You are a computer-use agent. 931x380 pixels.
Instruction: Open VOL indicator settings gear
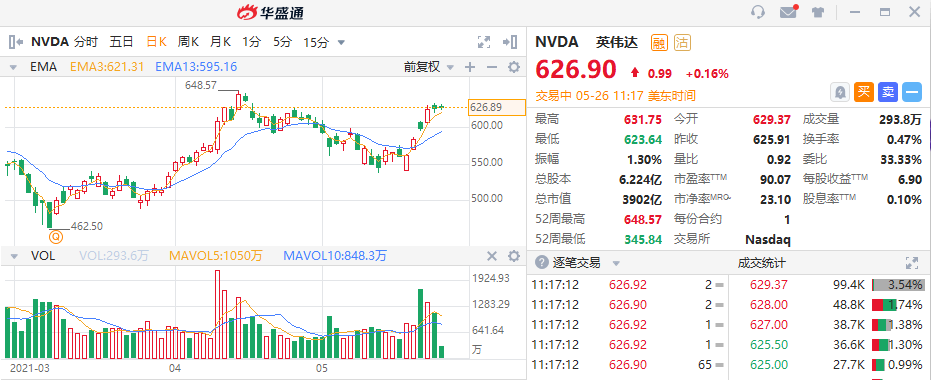[x=514, y=256]
